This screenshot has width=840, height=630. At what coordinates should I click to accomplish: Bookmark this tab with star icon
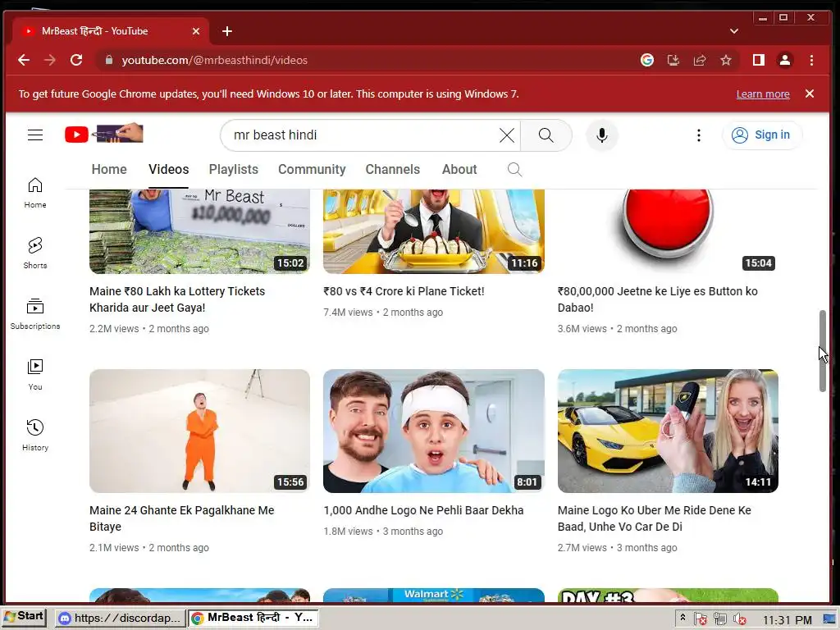tap(726, 60)
